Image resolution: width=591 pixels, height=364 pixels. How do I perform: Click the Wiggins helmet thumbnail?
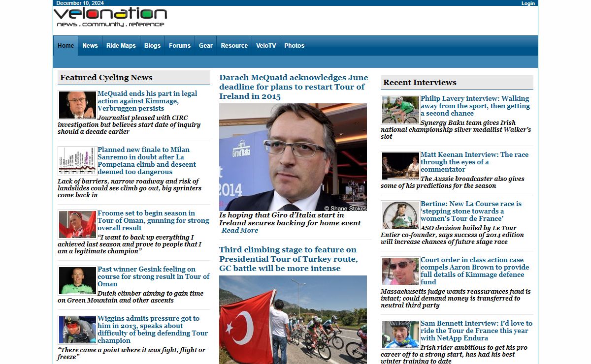[x=77, y=330]
